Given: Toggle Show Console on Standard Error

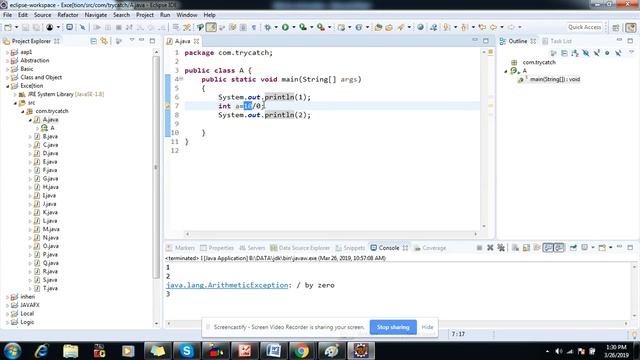Looking at the screenshot, I should (x=559, y=248).
